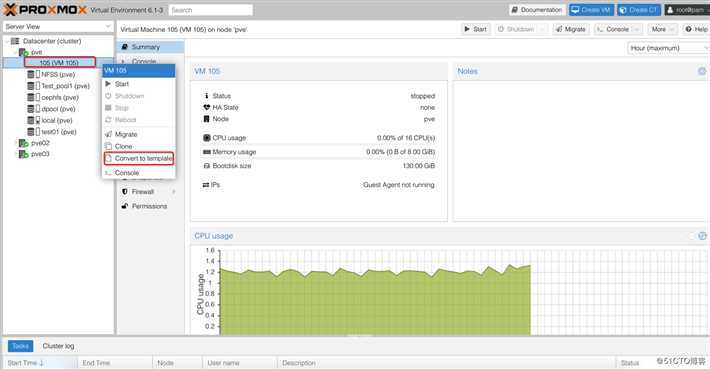Click the Node column header
Screen dimensions: 710x369
178,363
